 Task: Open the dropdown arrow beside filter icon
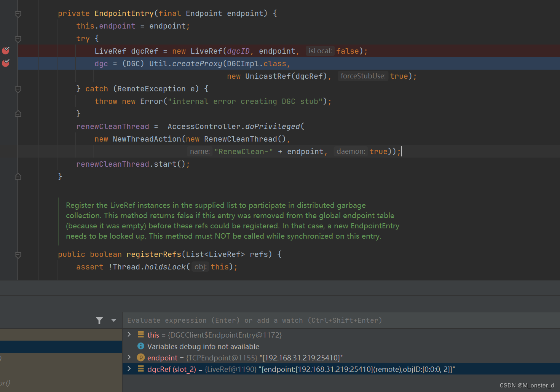point(113,320)
